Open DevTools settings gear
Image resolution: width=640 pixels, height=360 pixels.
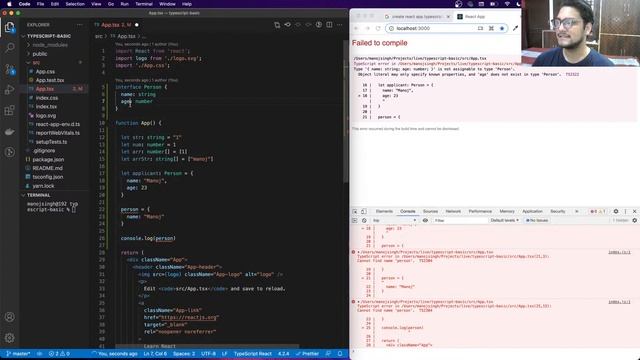coord(616,211)
